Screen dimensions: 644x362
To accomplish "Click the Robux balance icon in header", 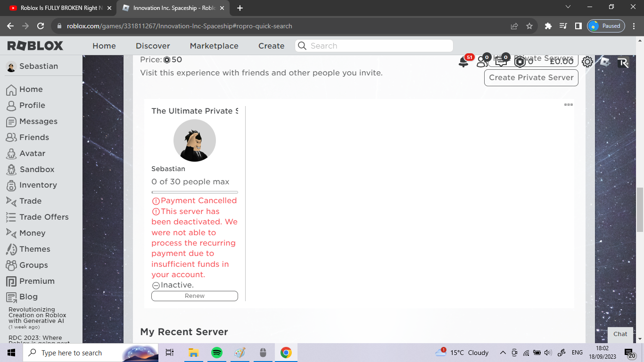I will (520, 61).
